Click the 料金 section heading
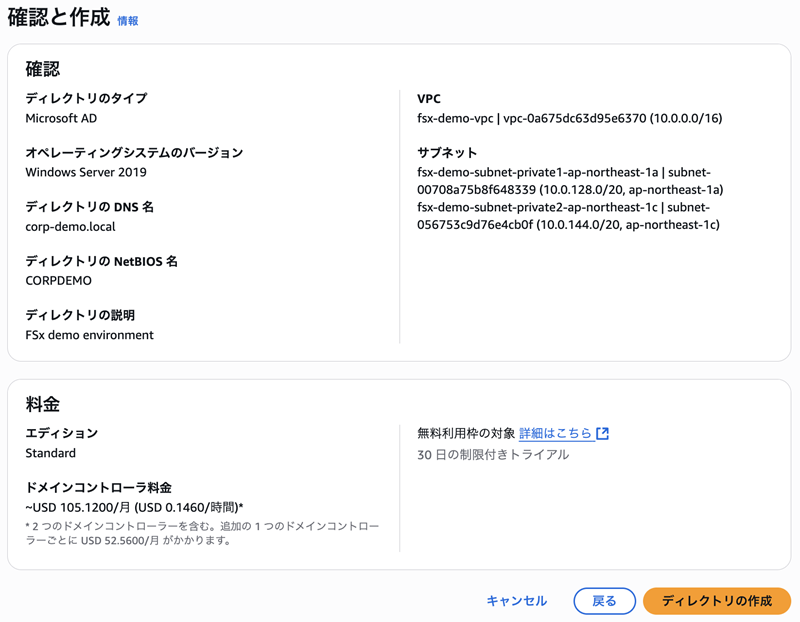The image size is (800, 622). 43,404
